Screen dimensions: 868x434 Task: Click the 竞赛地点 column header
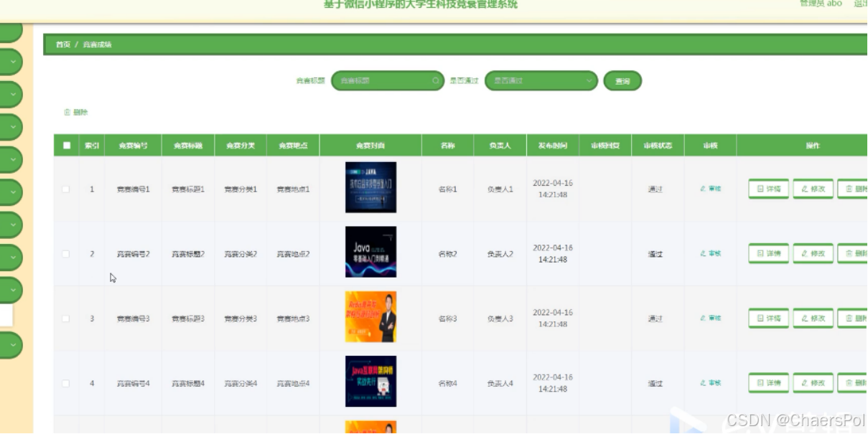[x=293, y=146]
